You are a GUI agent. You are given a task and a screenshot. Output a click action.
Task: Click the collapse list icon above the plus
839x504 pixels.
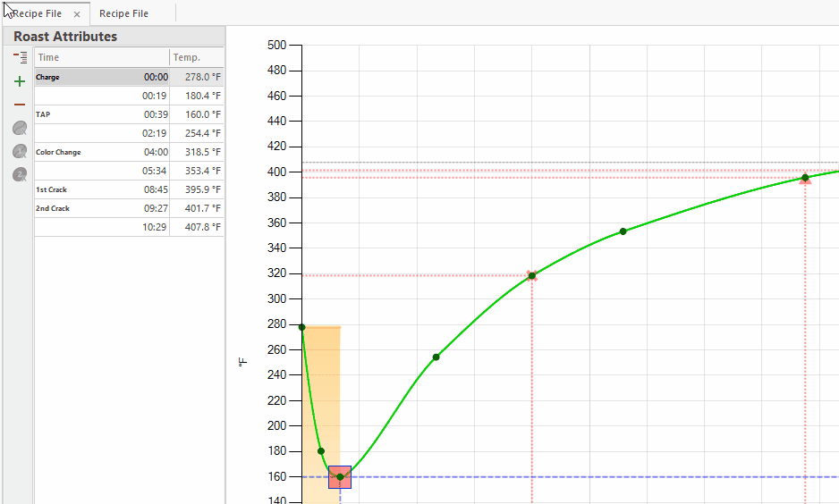[x=20, y=57]
